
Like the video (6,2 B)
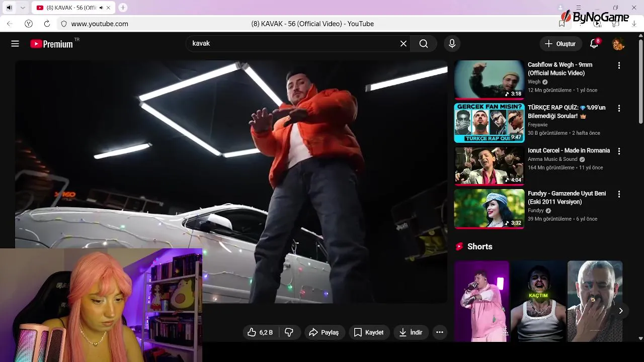(x=260, y=332)
